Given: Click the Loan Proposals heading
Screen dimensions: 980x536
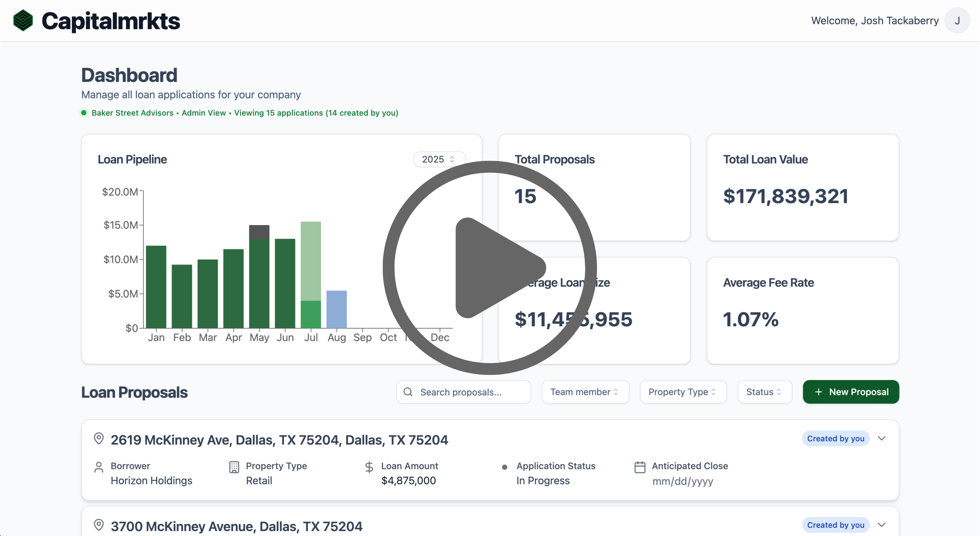Looking at the screenshot, I should pos(134,392).
